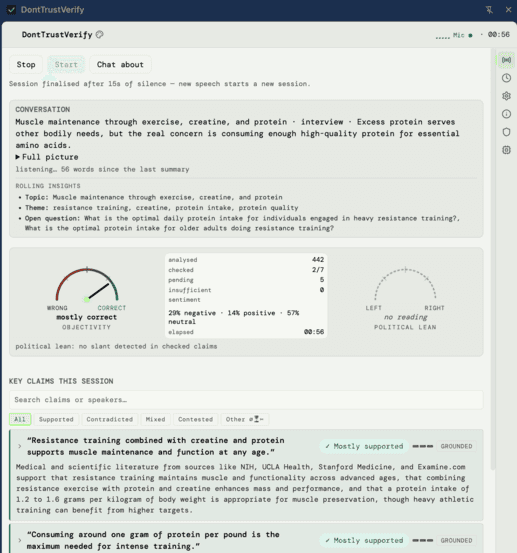Click the 'mostly correct' objectivity label
Screen dimensions: 517x553
pos(86,317)
